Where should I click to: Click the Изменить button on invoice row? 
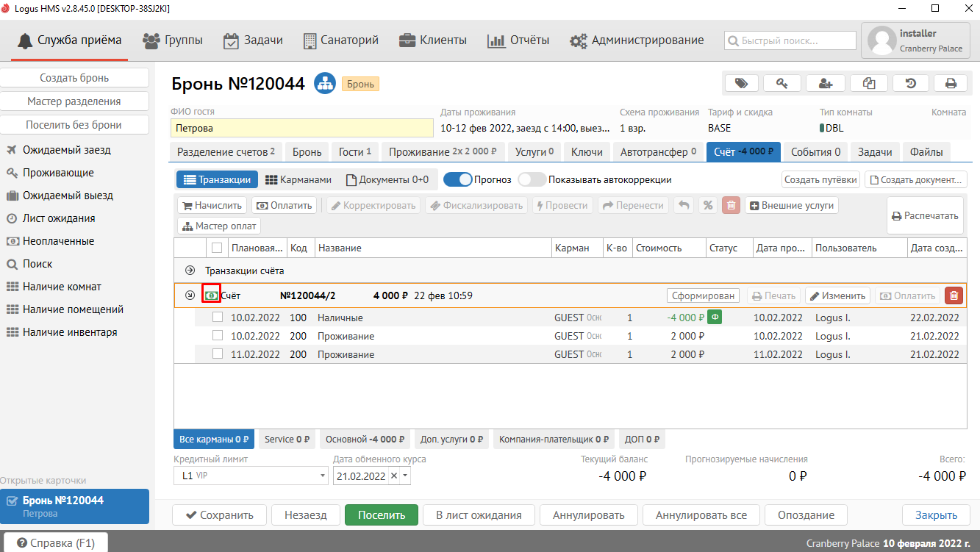[x=837, y=295]
